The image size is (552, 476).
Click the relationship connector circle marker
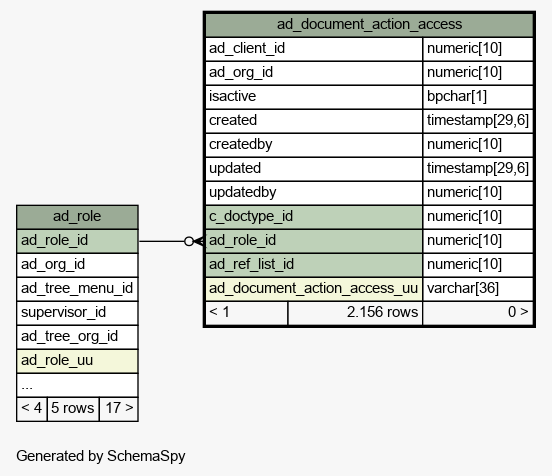point(189,241)
